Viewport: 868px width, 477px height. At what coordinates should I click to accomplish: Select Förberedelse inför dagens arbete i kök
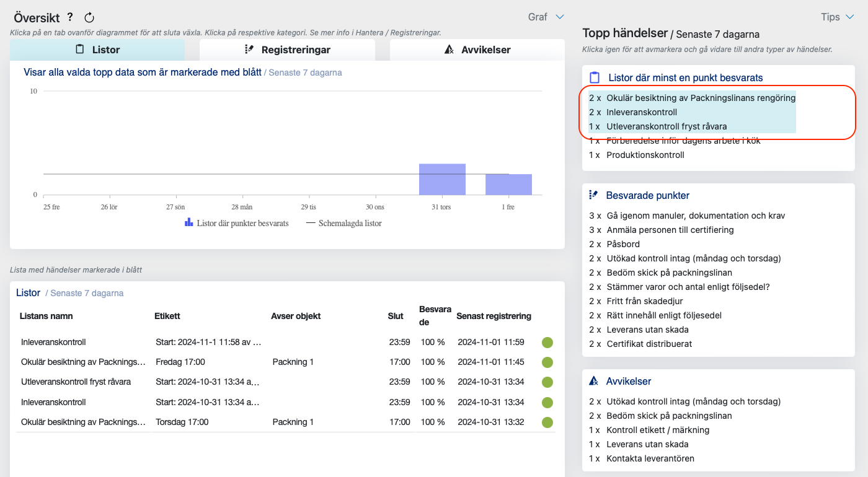pos(675,141)
